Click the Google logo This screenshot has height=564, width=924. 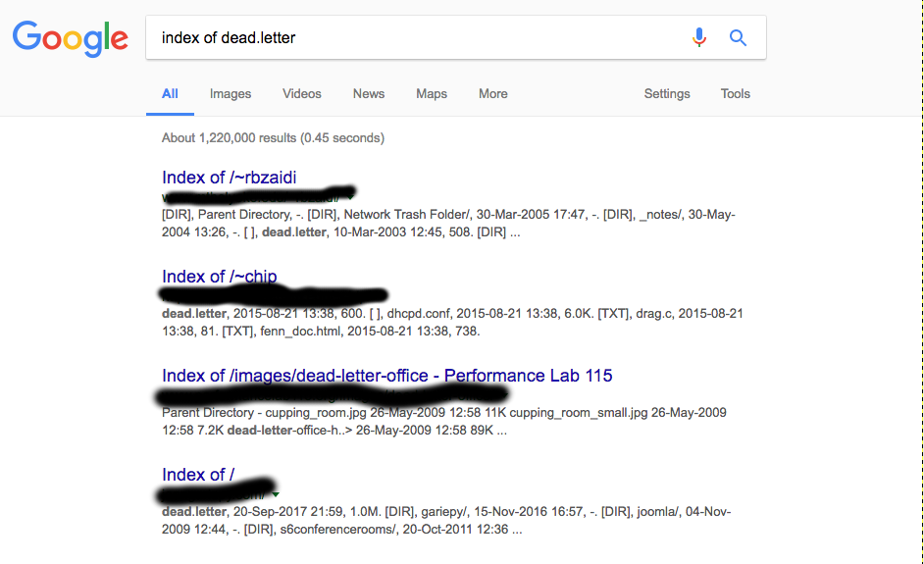[x=70, y=38]
